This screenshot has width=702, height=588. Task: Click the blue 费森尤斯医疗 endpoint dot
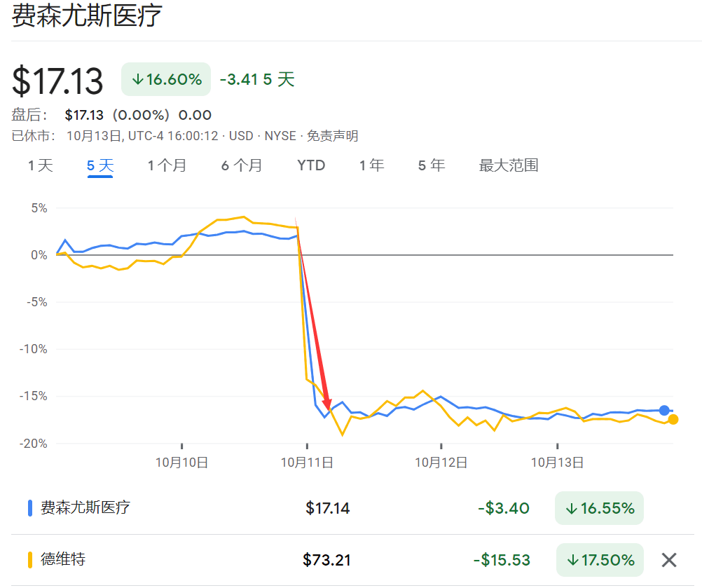click(x=664, y=410)
